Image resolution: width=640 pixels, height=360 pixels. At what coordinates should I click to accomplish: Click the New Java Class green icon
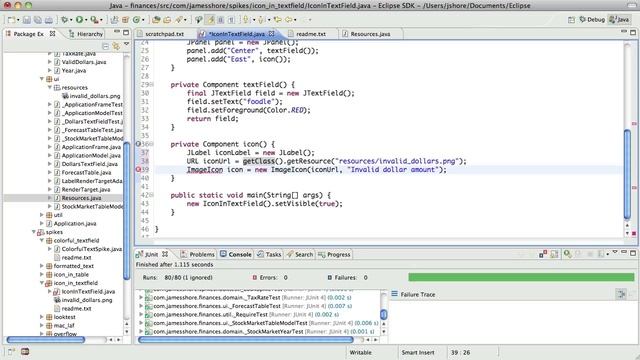[136, 20]
